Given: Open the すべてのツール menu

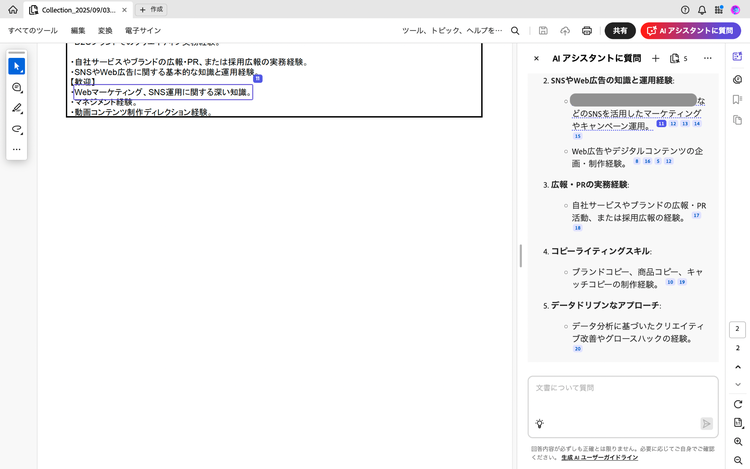Looking at the screenshot, I should click(32, 31).
